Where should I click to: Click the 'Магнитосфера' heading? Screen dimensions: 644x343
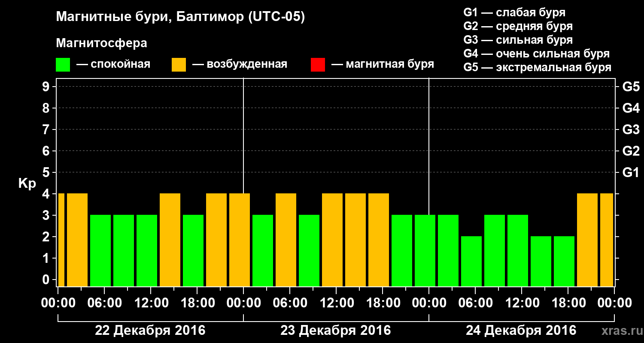coord(102,43)
